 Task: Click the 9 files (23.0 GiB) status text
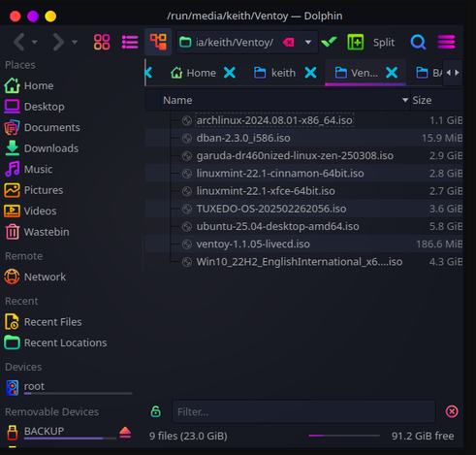pos(188,436)
